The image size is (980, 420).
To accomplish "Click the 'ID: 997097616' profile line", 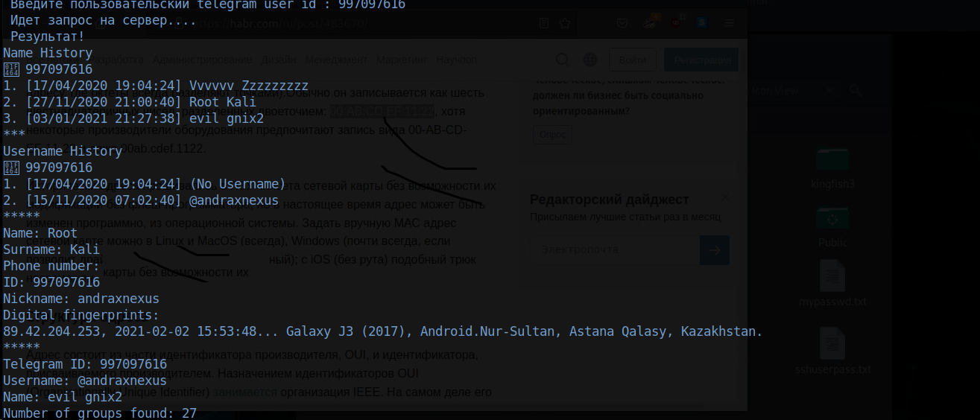I will (51, 282).
